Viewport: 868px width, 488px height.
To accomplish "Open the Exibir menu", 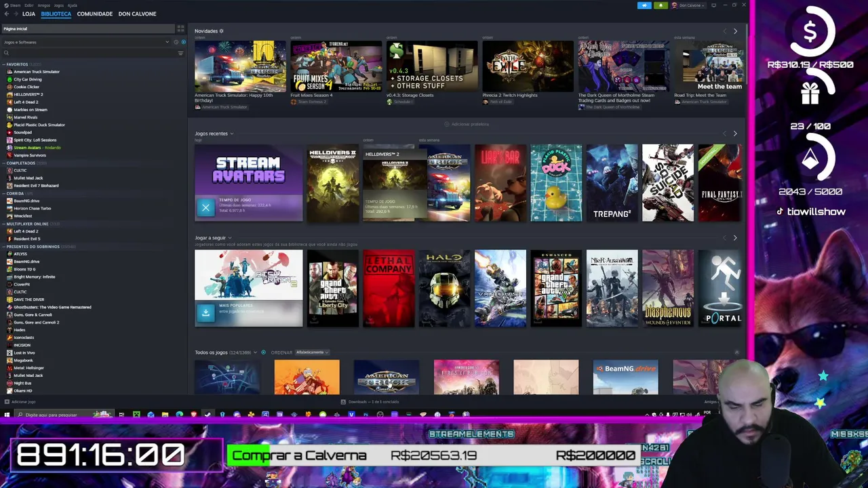I will 29,5.
